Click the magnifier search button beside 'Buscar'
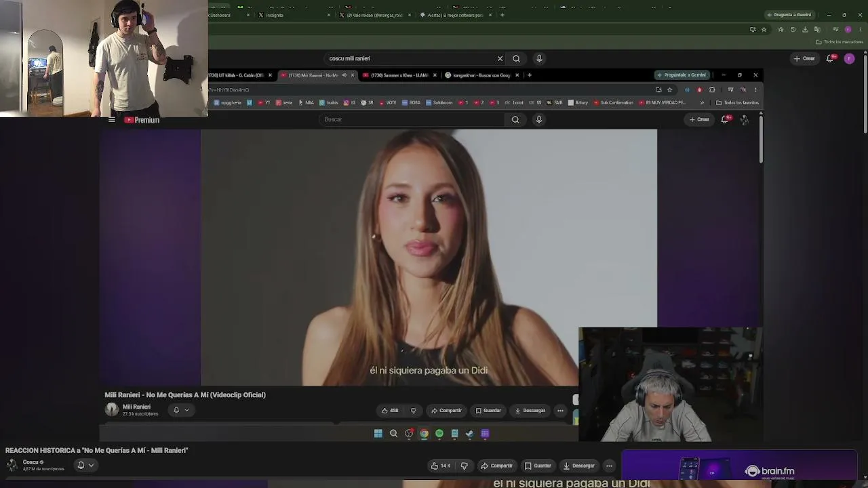The width and height of the screenshot is (868, 488). coord(515,119)
